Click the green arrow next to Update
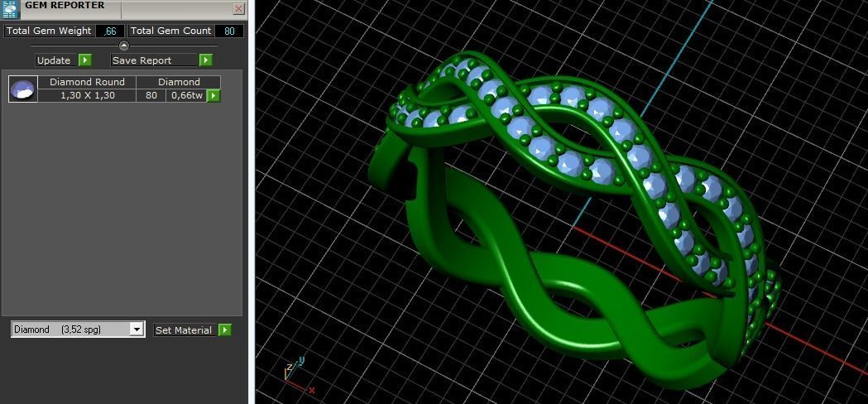868x404 pixels. pyautogui.click(x=84, y=60)
